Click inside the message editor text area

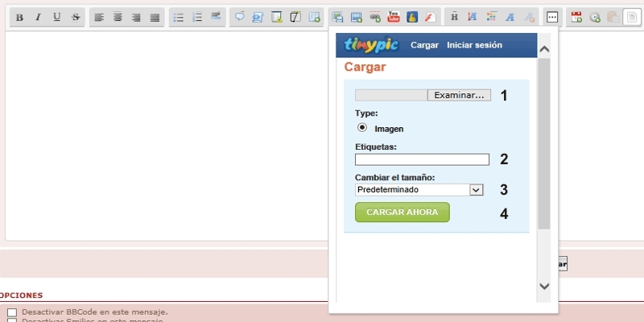click(167, 135)
